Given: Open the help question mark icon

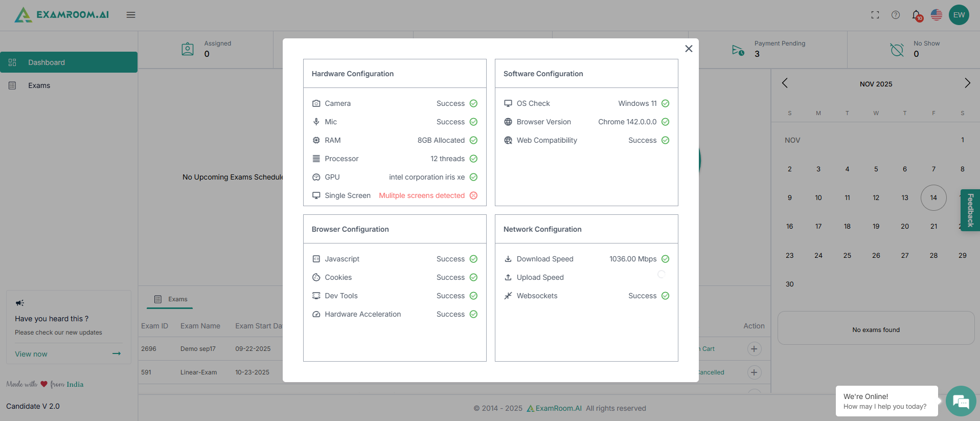Looking at the screenshot, I should tap(896, 15).
